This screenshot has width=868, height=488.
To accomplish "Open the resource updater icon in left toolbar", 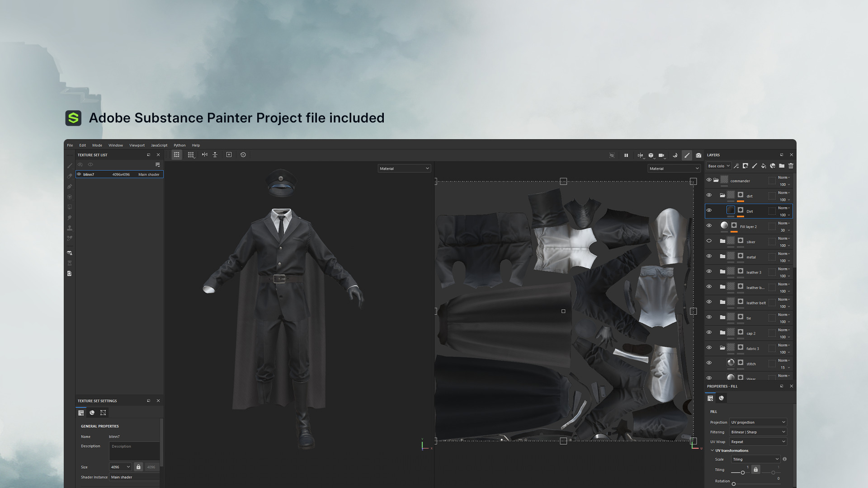I will (70, 274).
